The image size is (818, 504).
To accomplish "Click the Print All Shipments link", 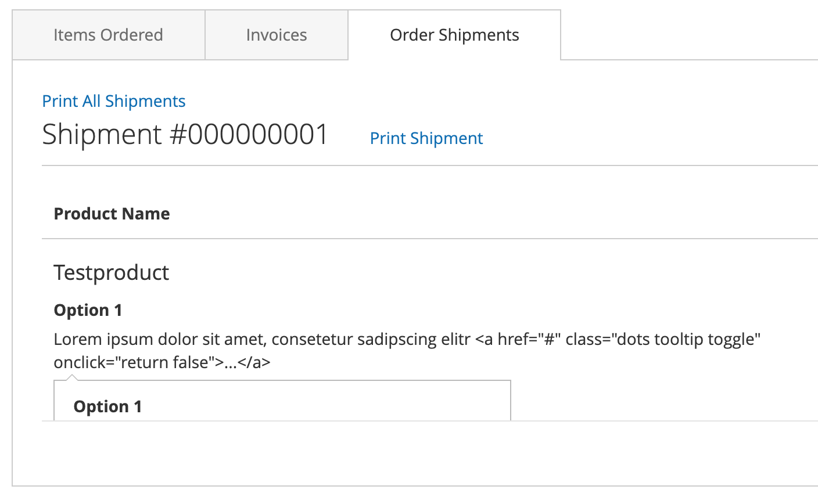I will tap(114, 101).
